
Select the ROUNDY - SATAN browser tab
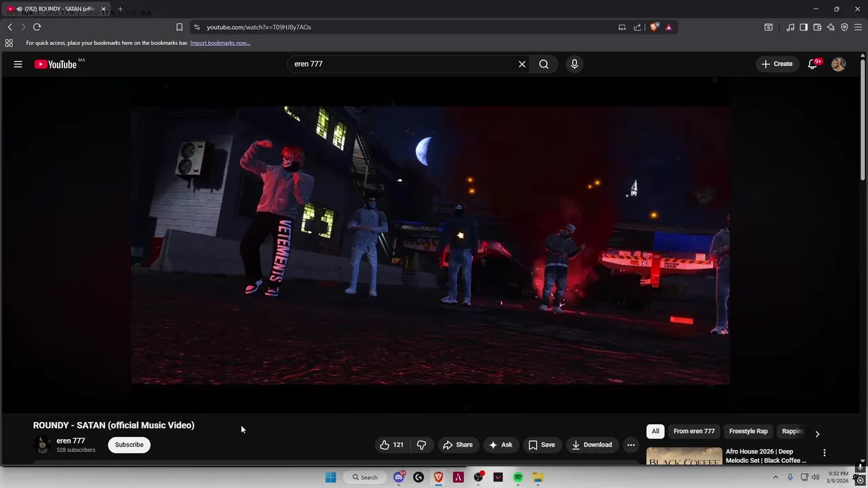[56, 9]
